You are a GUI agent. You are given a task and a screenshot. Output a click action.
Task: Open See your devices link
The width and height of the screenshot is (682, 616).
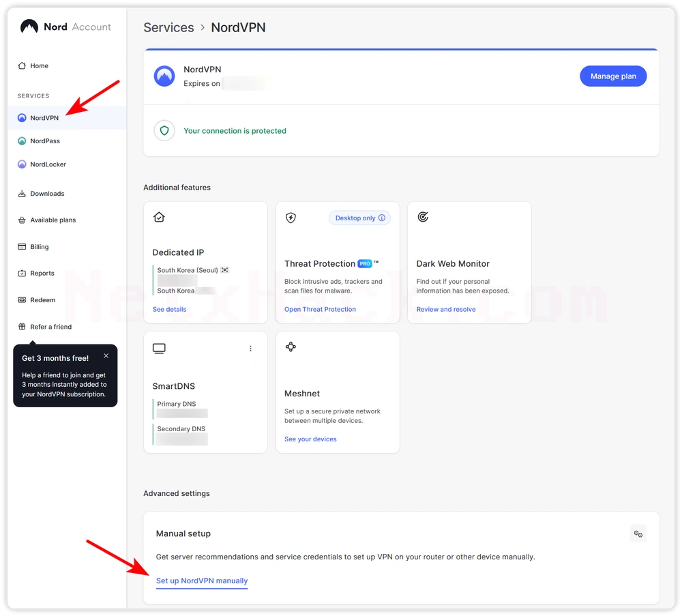tap(310, 439)
